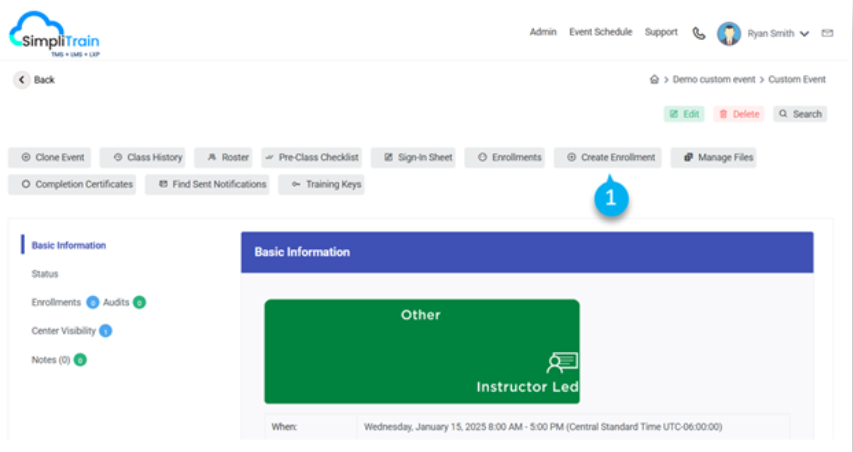Open the Admin menu
This screenshot has width=853, height=452.
tap(543, 32)
